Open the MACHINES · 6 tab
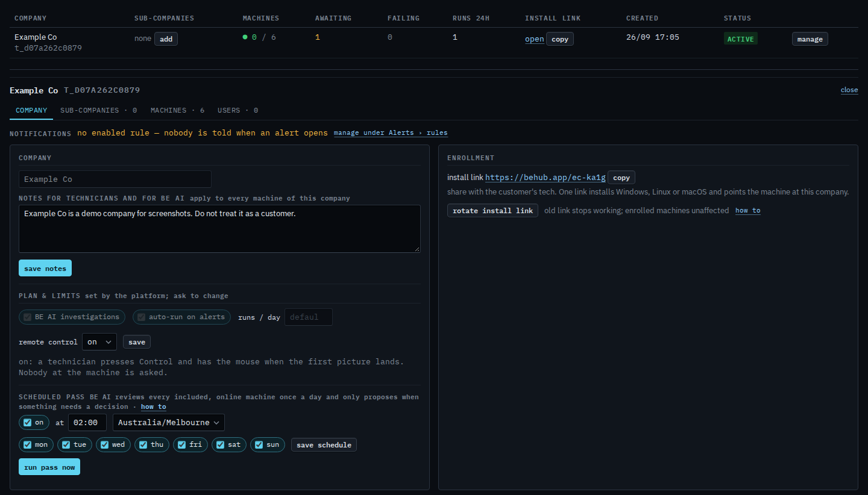This screenshot has width=868, height=495. [x=177, y=110]
